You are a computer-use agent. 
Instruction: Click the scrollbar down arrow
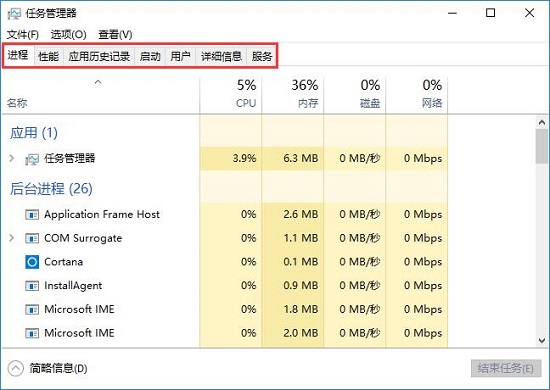[542, 340]
